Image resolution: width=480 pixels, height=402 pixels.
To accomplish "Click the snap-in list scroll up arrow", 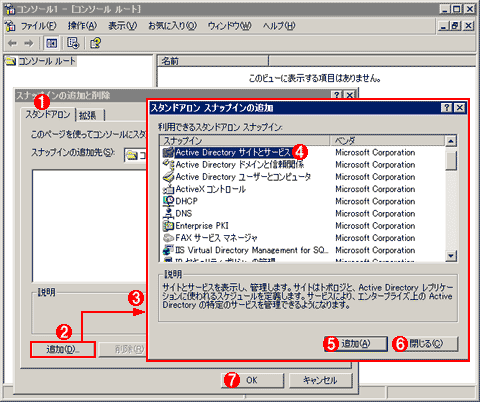I will [451, 141].
